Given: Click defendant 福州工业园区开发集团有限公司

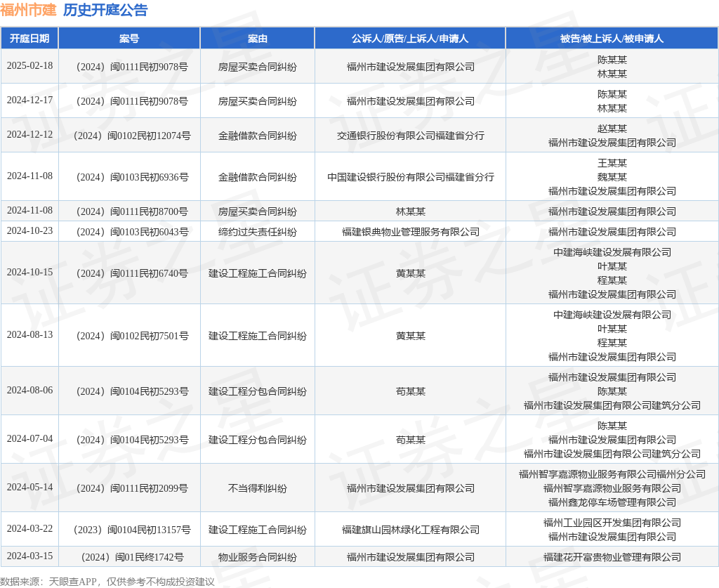Looking at the screenshot, I should [x=612, y=523].
